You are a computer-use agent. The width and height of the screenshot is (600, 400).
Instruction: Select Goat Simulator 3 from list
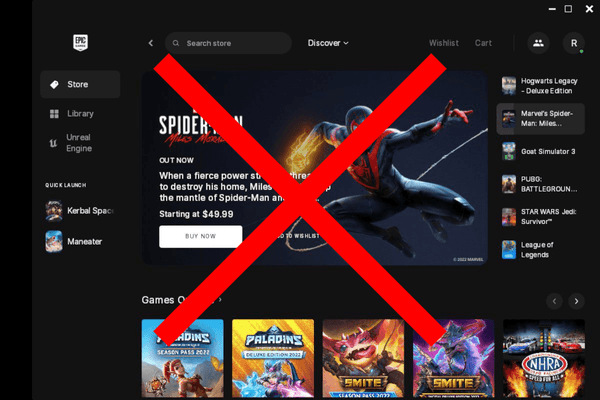[540, 151]
